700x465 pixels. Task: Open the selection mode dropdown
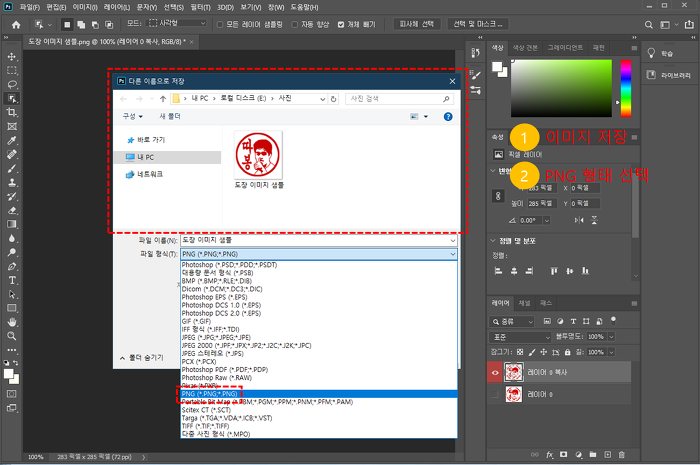click(178, 23)
